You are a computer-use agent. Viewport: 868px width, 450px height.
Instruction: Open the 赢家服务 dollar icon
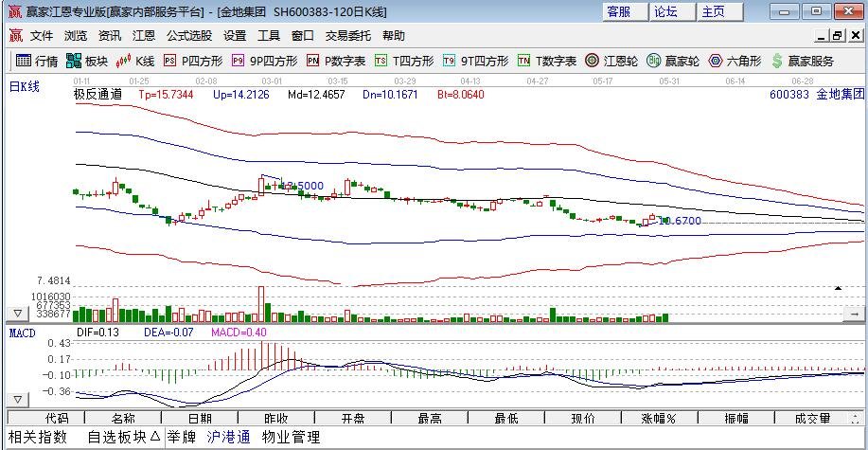tap(777, 61)
